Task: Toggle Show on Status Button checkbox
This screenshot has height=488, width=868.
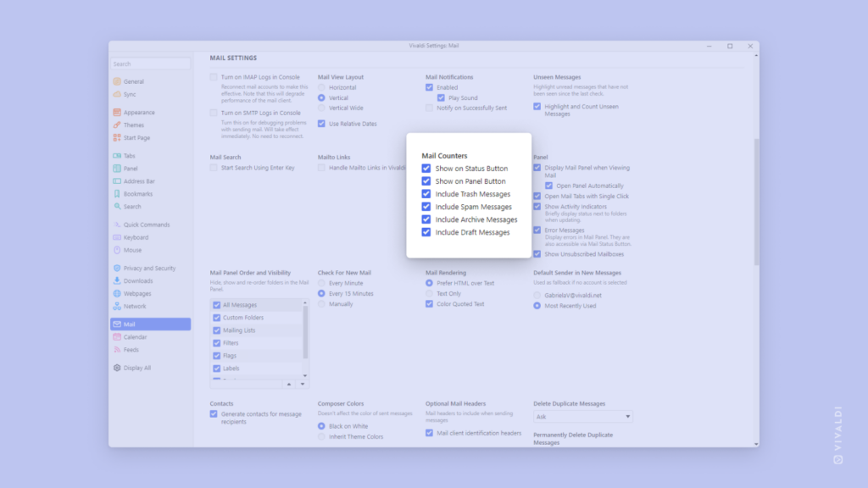Action: click(426, 169)
